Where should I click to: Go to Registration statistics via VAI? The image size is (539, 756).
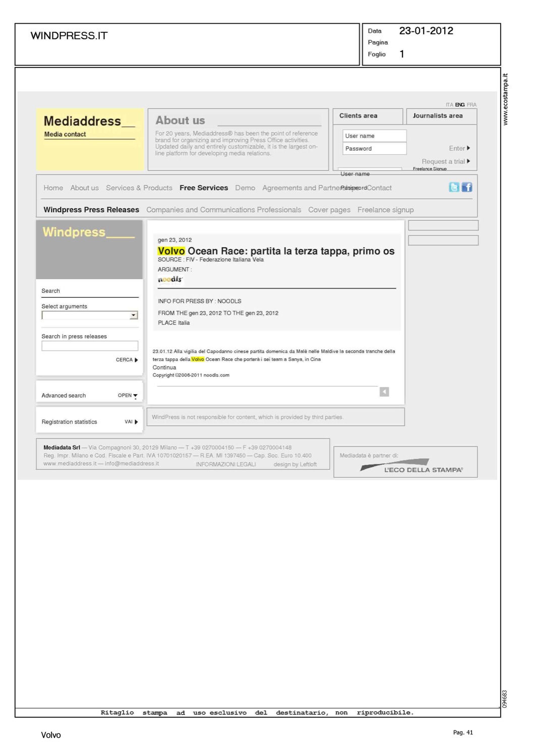pyautogui.click(x=131, y=422)
